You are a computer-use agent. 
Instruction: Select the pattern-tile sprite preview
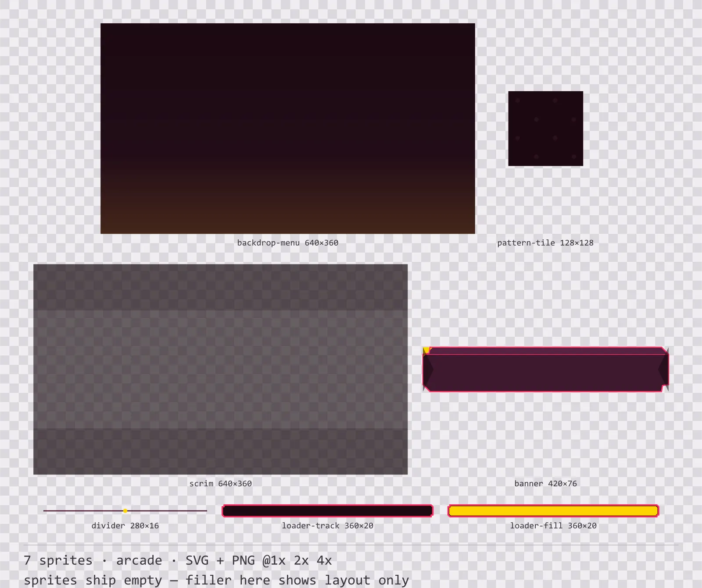[x=546, y=128]
